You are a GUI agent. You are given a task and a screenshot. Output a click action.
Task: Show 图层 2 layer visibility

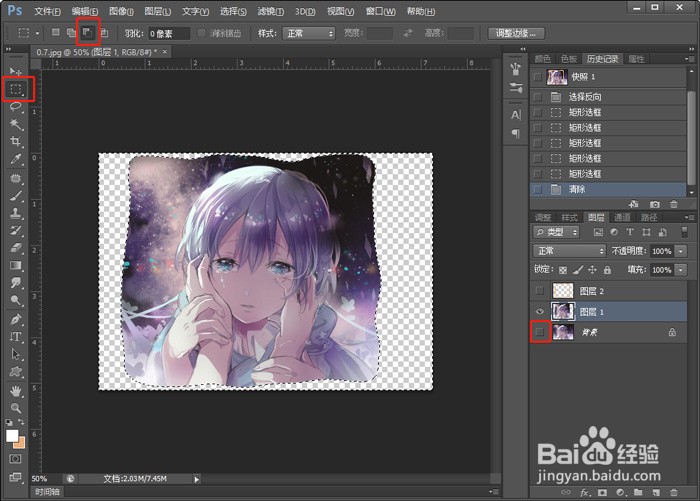coord(540,291)
